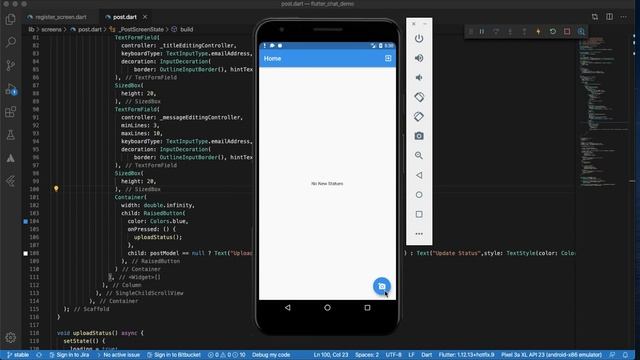Screen dimensions: 640x360
Task: Click Debug my code in status bar
Action: pos(271,355)
